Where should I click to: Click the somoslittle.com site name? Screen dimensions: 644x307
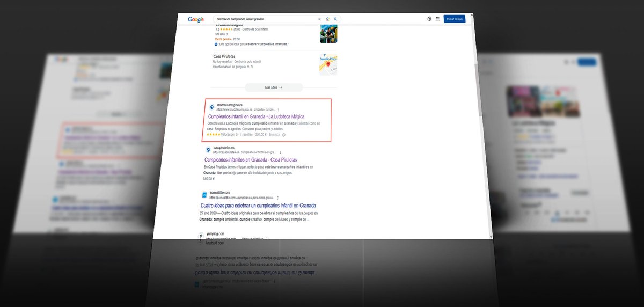[x=219, y=192]
